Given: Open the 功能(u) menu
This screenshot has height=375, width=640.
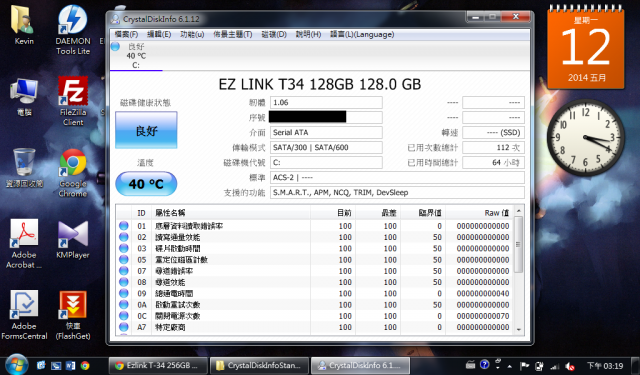Looking at the screenshot, I should click(192, 35).
